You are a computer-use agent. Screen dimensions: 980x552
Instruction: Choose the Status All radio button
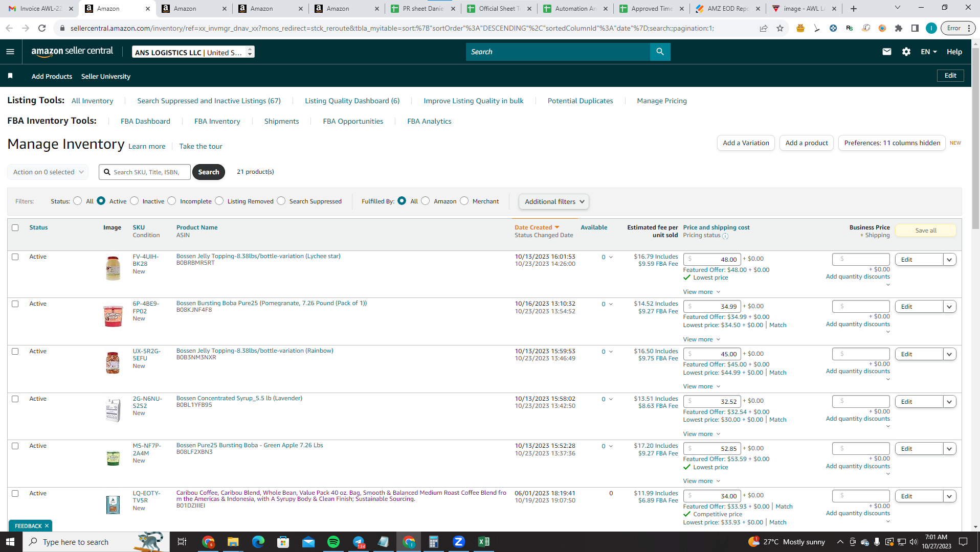coord(78,201)
